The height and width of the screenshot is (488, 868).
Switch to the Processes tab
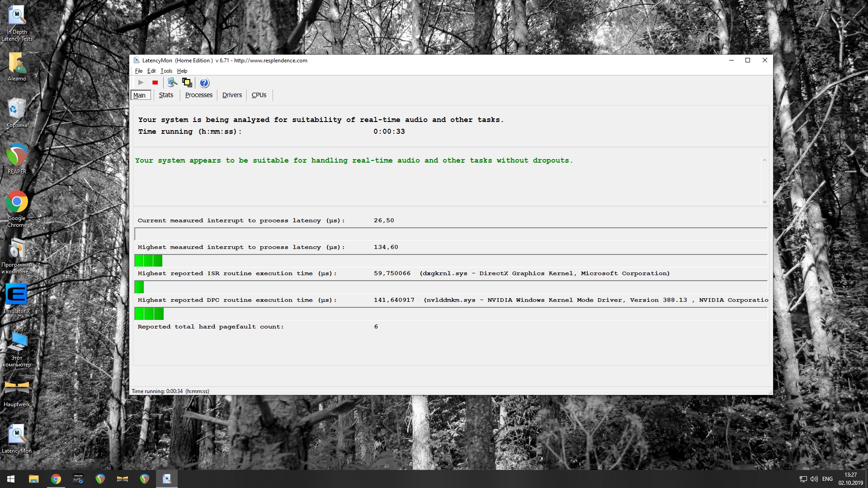pos(198,95)
